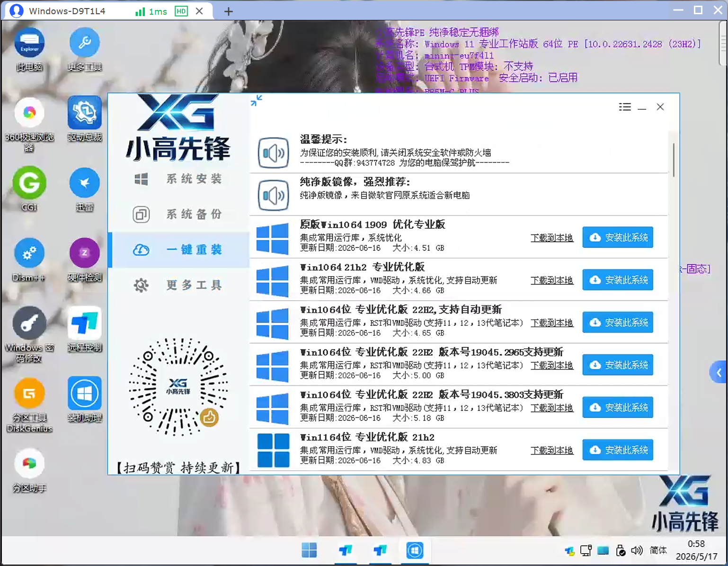Open the 硬件检测 desktop icon
Screen dimensions: 728x566
(84, 259)
